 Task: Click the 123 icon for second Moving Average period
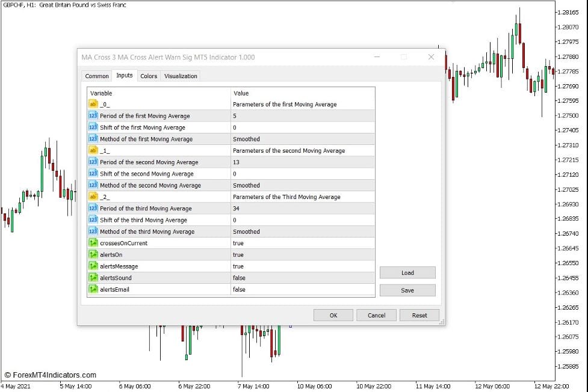94,162
